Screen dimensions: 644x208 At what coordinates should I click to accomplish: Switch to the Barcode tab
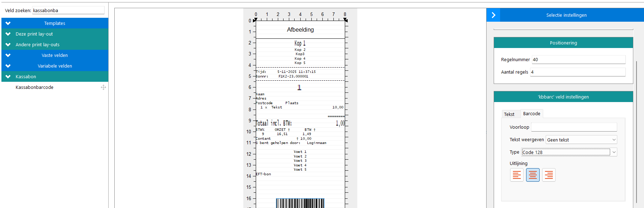tap(531, 114)
